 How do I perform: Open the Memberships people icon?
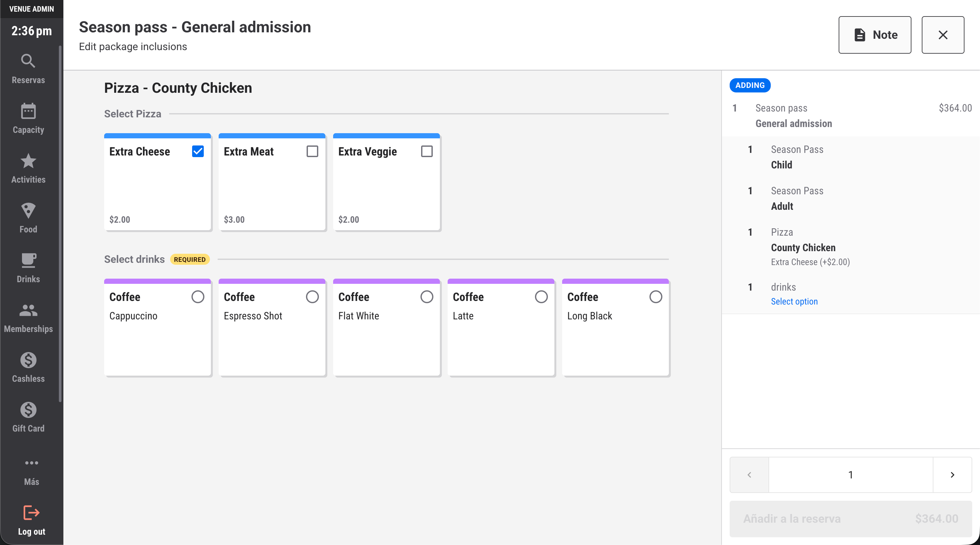point(28,310)
